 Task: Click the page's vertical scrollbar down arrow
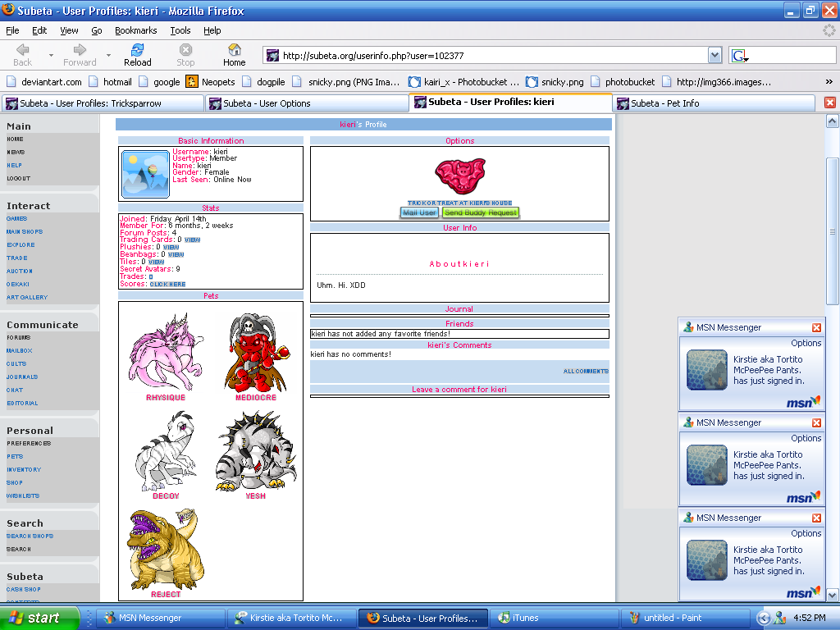point(833,595)
